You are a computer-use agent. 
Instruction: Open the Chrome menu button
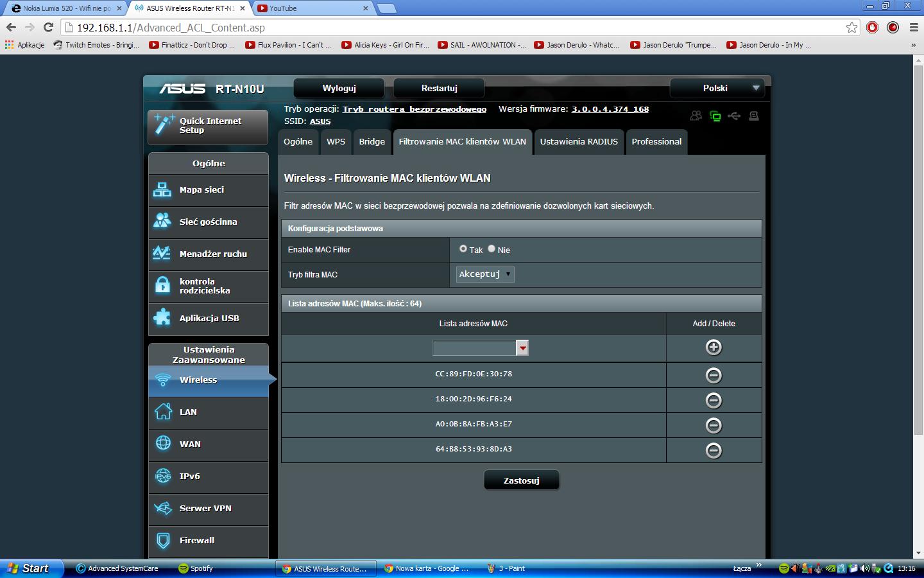tap(914, 27)
